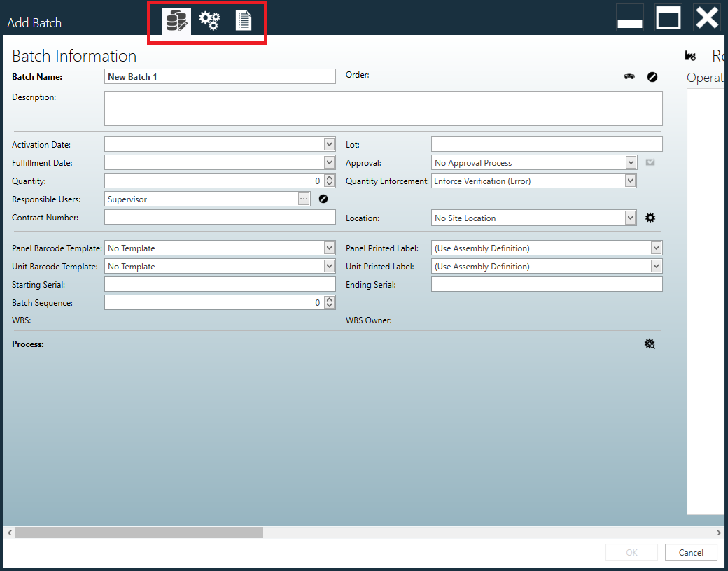Image resolution: width=728 pixels, height=571 pixels.
Task: Open the Responsible Users browse ellipsis
Action: [304, 199]
